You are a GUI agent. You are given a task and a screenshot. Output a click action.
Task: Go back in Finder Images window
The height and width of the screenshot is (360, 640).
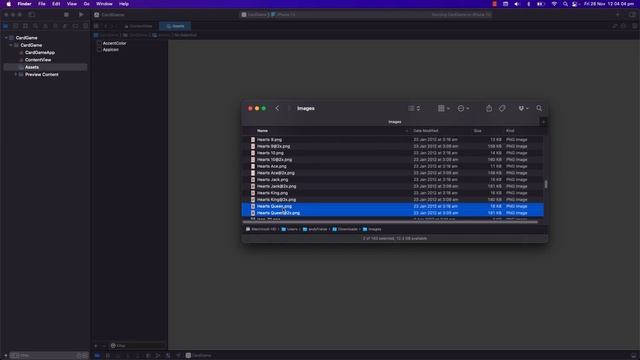click(278, 108)
